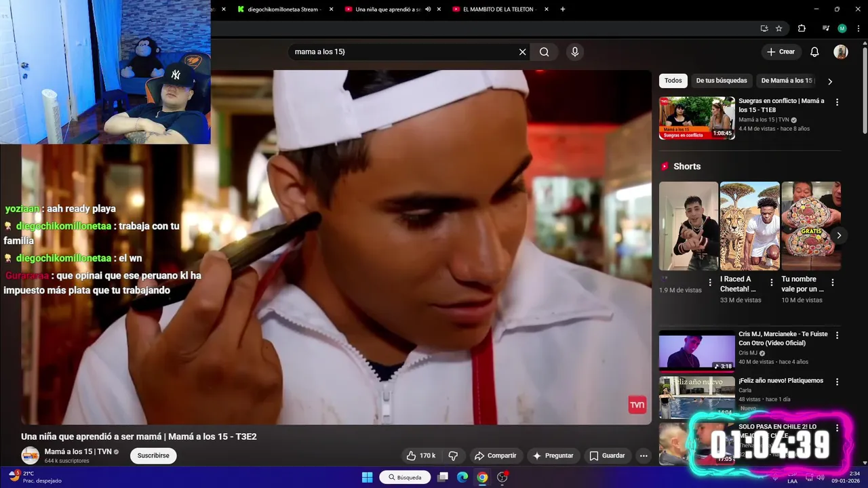868x488 pixels.
Task: Open 'Suegras en conflicto' video thumbnail
Action: click(696, 118)
